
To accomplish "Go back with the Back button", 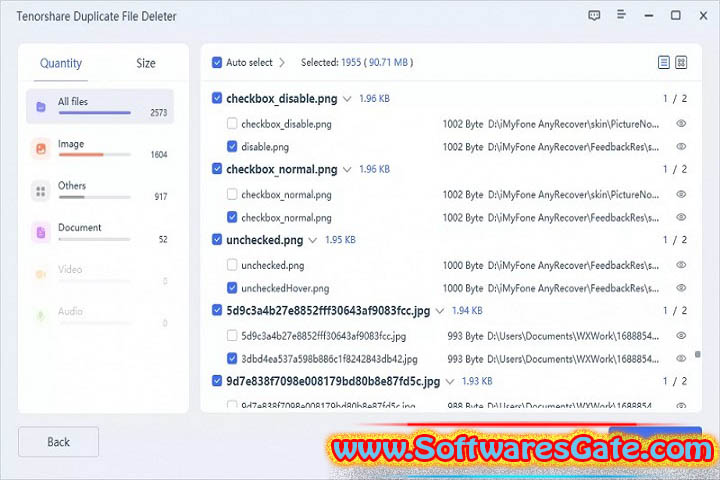I will [x=58, y=442].
